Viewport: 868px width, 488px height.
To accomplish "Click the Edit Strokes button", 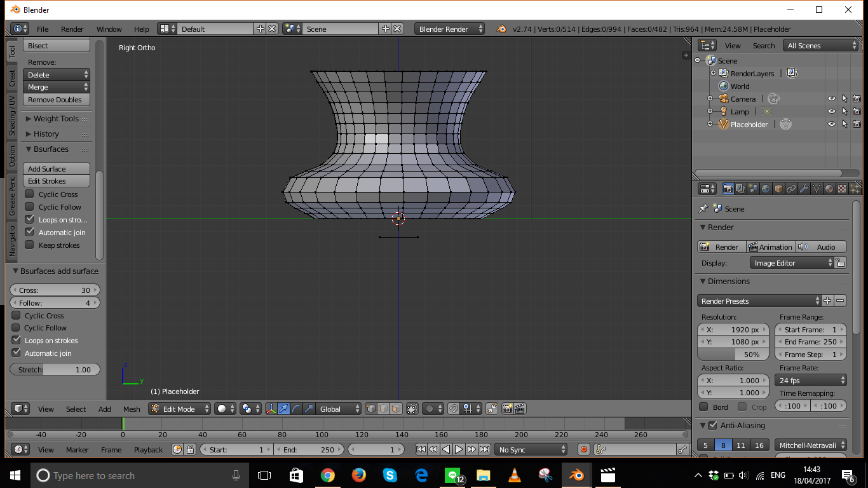I will pos(57,180).
